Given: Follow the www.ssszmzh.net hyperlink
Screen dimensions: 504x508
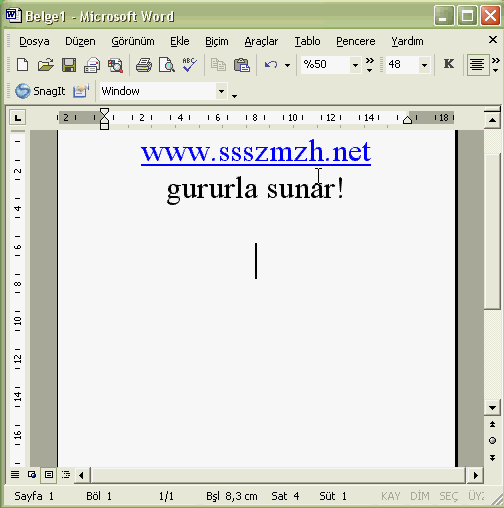Looking at the screenshot, I should [x=256, y=152].
